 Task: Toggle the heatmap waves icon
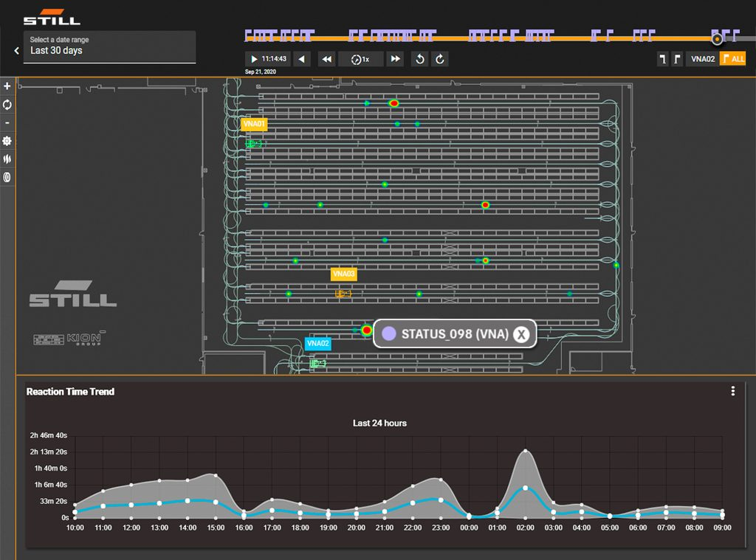(x=7, y=159)
